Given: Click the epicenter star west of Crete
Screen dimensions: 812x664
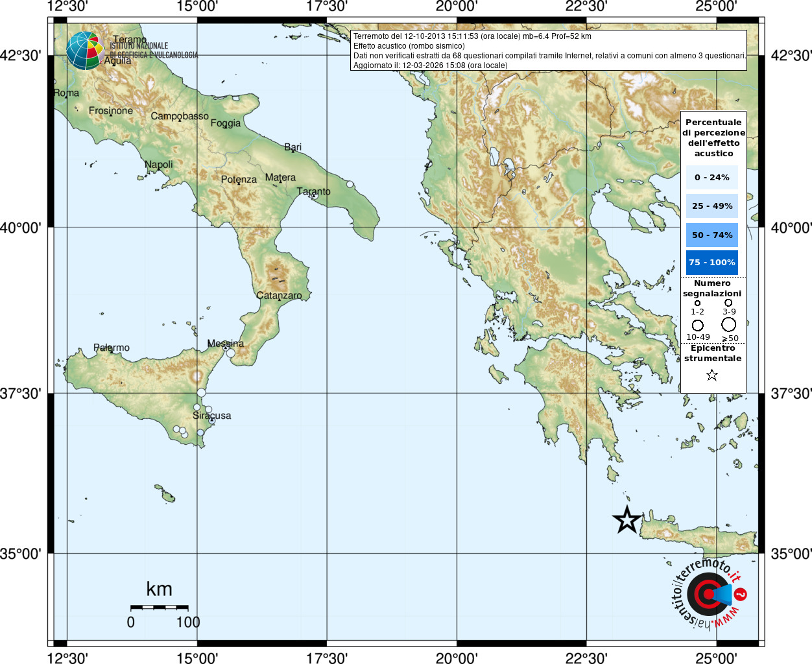Looking at the screenshot, I should [x=627, y=519].
